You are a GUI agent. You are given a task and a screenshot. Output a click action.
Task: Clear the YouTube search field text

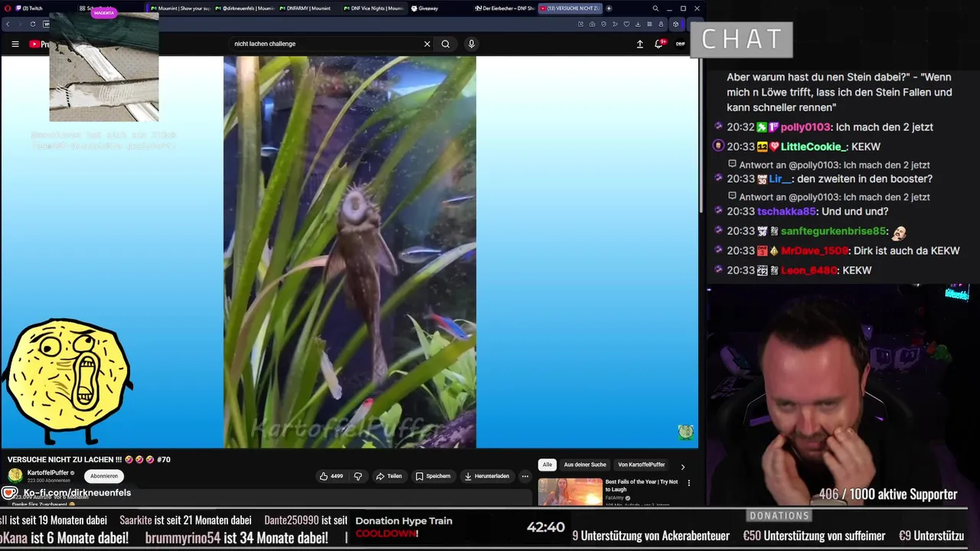(x=427, y=44)
